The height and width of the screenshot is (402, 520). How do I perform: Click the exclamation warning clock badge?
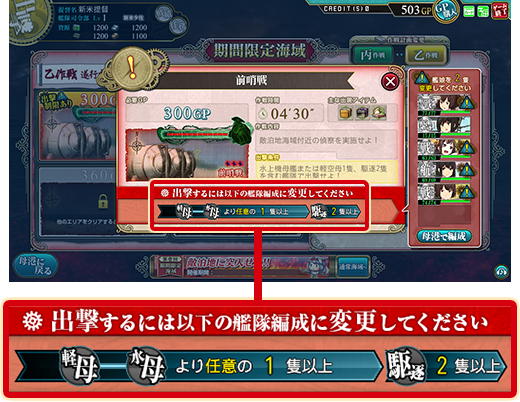tap(132, 68)
